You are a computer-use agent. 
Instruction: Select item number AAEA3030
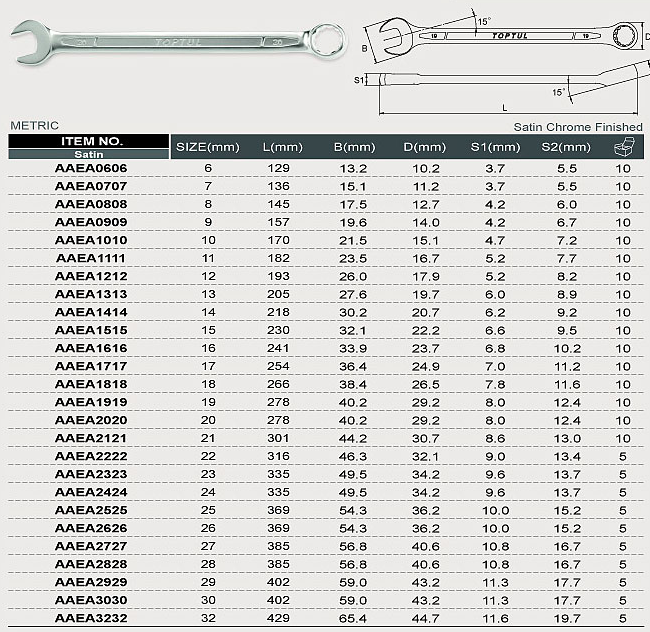tap(91, 601)
